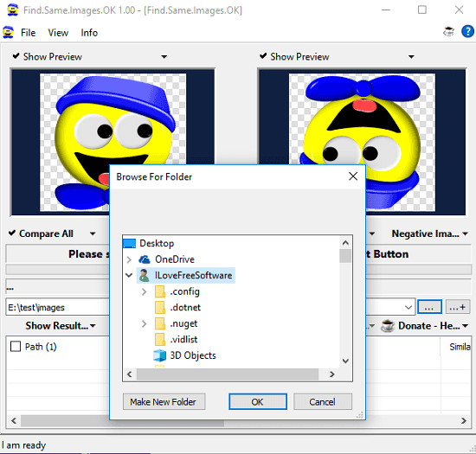Click the .config folder icon
476x454 pixels.
coord(160,291)
